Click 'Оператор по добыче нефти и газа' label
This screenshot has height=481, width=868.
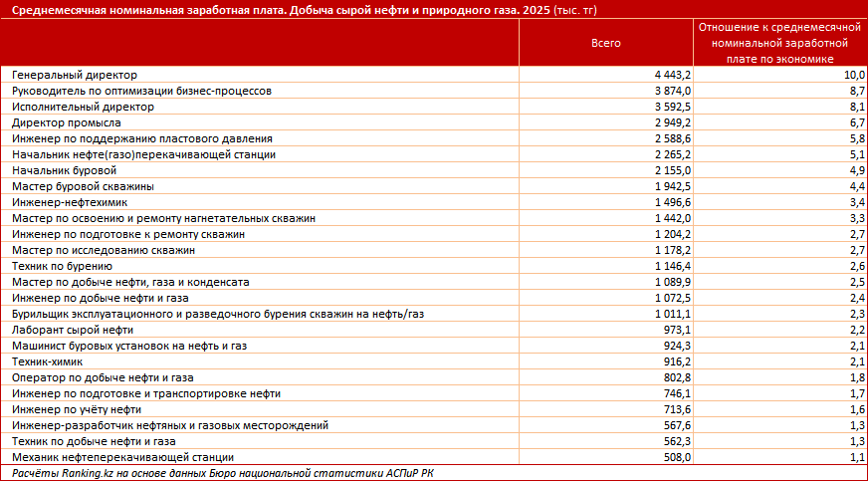[103, 378]
